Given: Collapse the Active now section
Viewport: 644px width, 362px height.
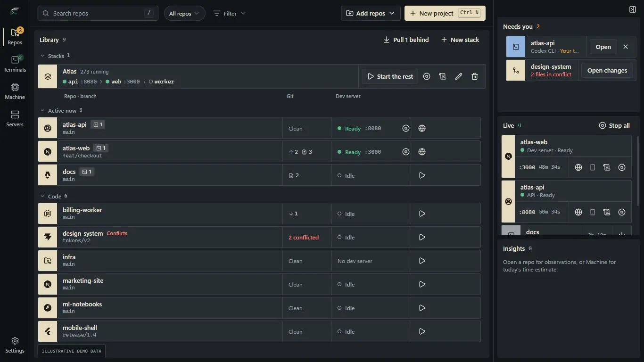Looking at the screenshot, I should (42, 111).
